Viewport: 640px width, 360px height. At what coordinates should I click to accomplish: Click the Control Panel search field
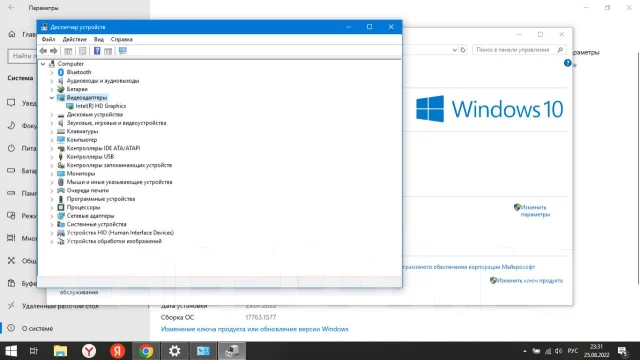[519, 50]
